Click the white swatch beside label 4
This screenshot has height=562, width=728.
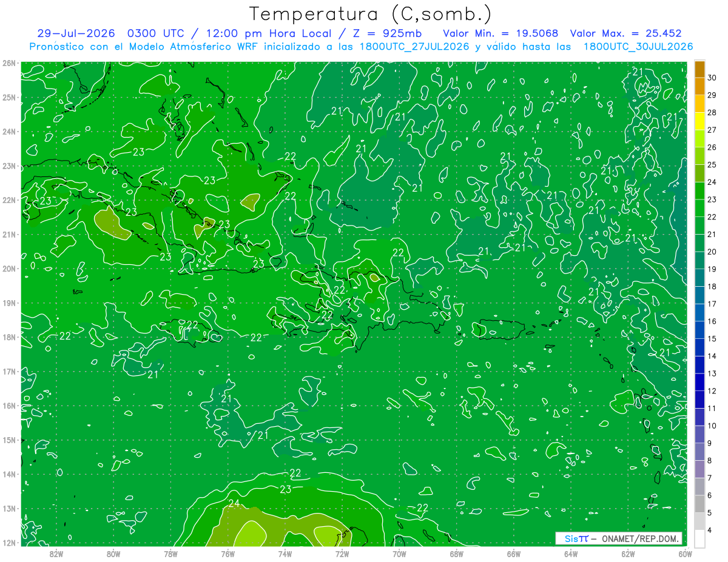[699, 538]
